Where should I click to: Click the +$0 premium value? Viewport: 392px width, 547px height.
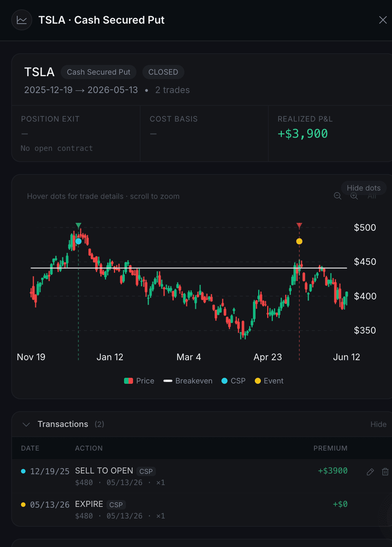click(x=340, y=504)
